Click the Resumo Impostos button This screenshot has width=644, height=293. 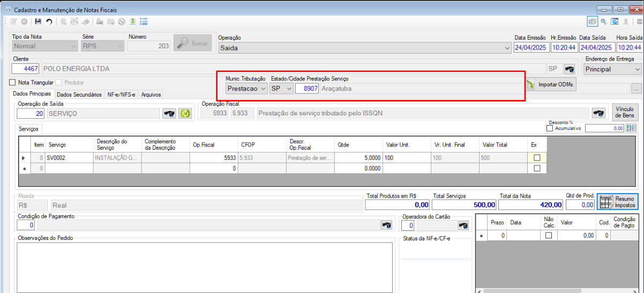[x=617, y=202]
